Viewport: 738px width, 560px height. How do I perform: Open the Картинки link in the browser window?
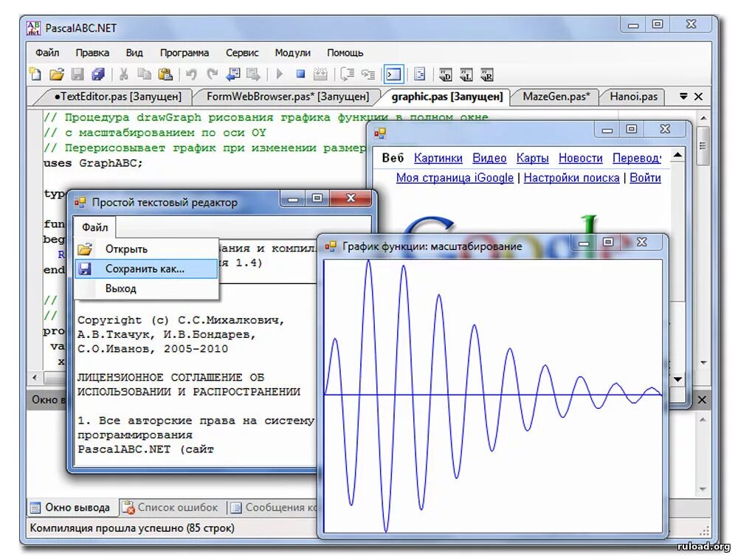tap(438, 158)
